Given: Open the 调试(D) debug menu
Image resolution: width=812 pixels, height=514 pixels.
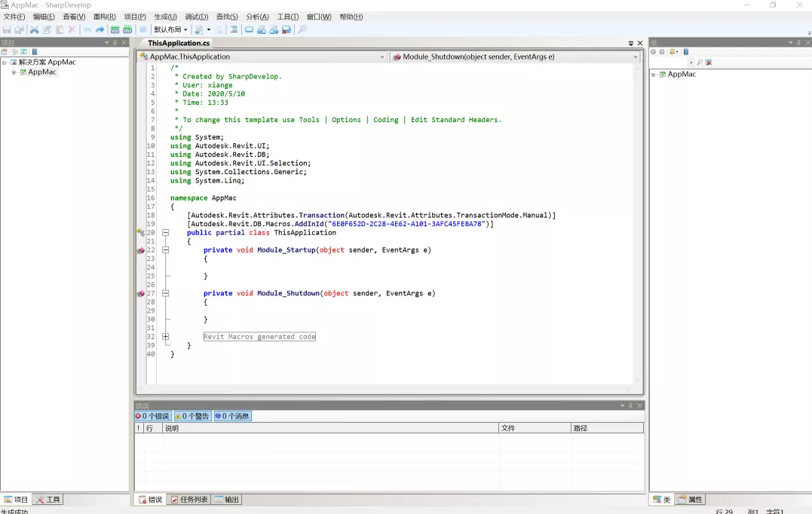Looking at the screenshot, I should click(196, 17).
